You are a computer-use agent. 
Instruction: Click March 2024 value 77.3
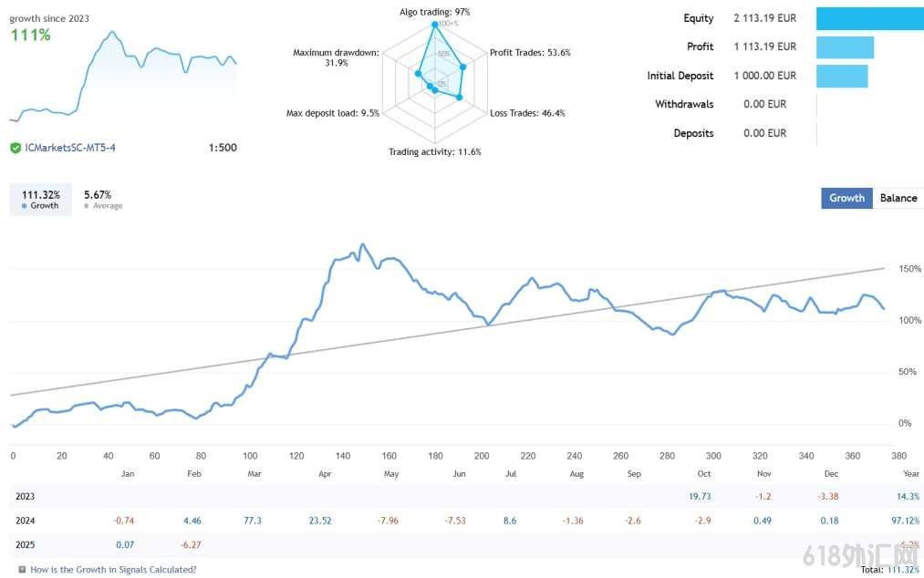click(253, 521)
